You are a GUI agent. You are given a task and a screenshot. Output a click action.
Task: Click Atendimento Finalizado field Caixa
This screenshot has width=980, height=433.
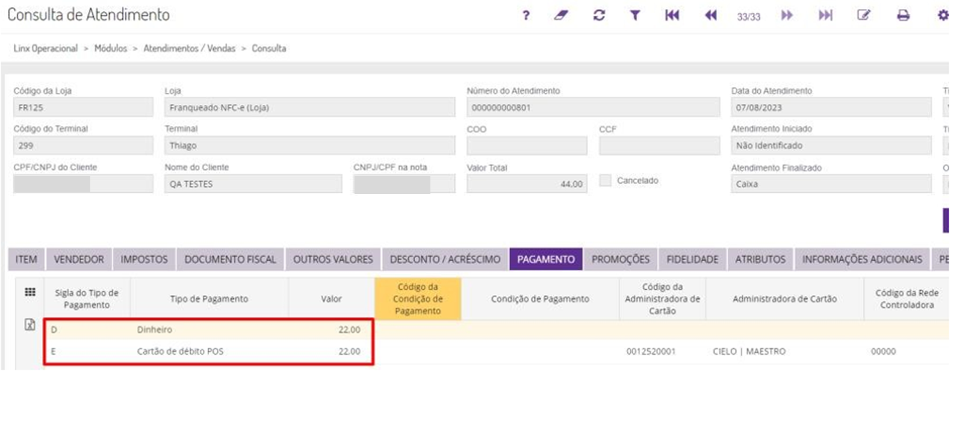[831, 184]
